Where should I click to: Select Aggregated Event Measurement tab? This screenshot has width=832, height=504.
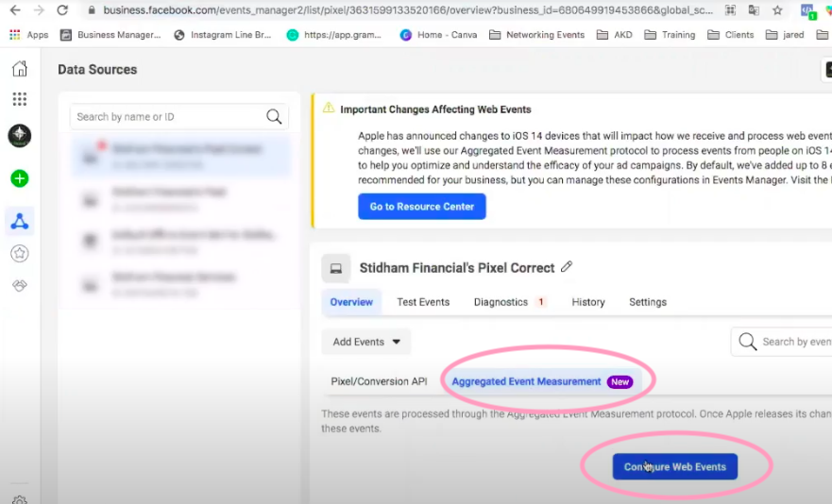[x=542, y=381]
